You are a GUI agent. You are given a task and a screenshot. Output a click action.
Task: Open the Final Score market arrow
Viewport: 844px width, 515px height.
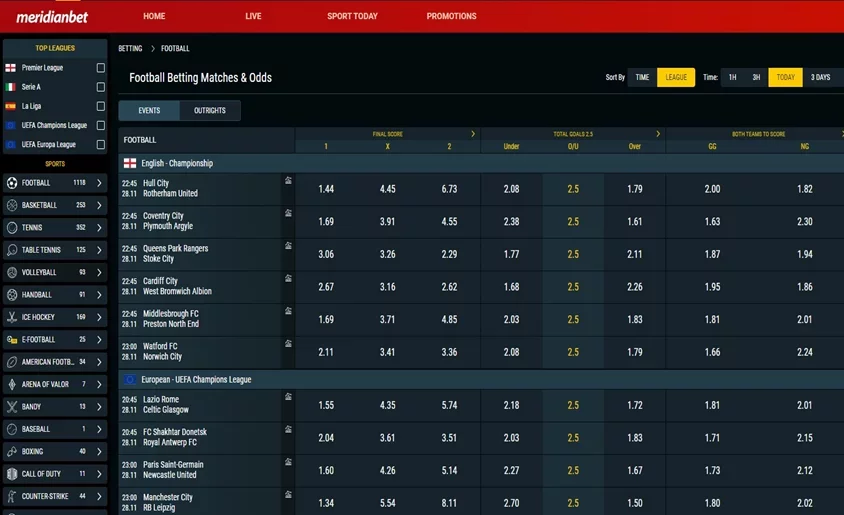point(473,133)
